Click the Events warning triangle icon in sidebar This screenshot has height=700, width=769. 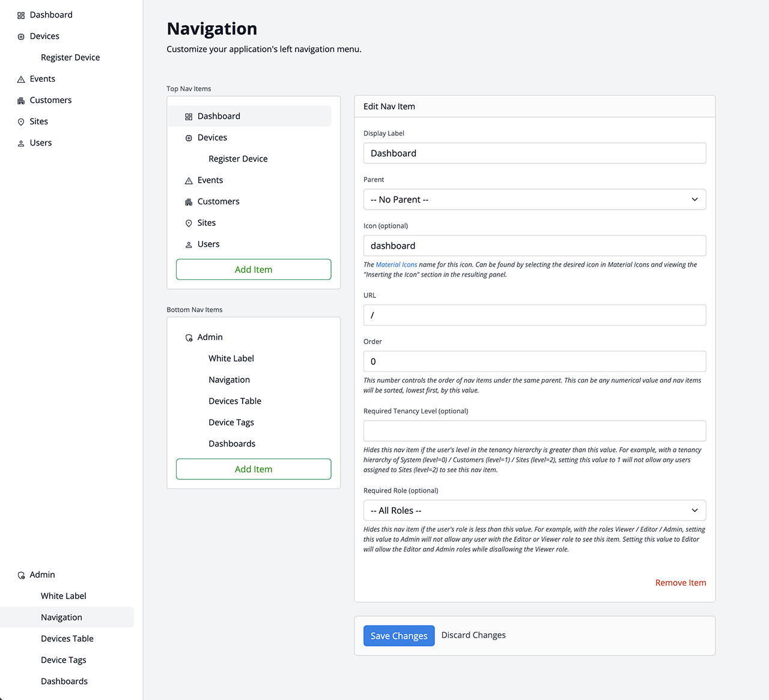point(21,79)
